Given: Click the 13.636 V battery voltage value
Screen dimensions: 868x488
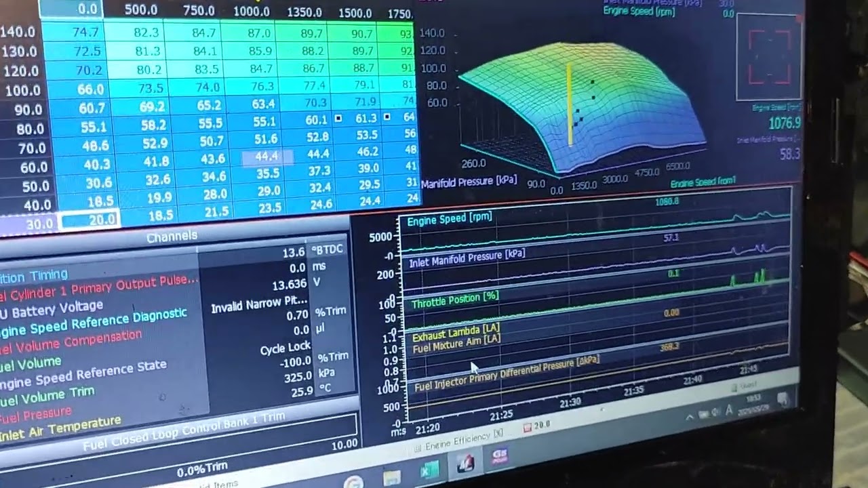Looking at the screenshot, I should click(289, 284).
